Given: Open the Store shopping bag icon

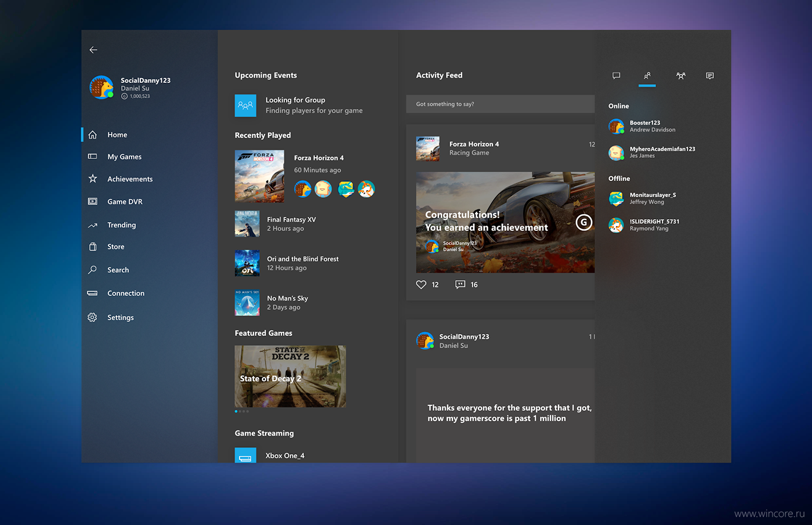Looking at the screenshot, I should [x=93, y=247].
